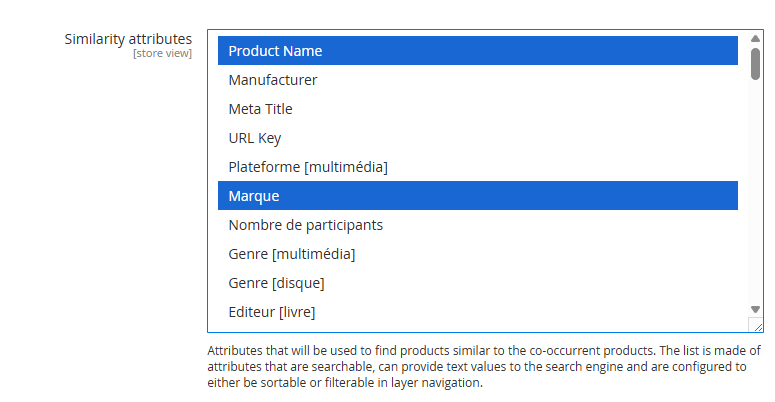The width and height of the screenshot is (775, 402).
Task: Click the list box resize handle
Action: pyautogui.click(x=757, y=325)
